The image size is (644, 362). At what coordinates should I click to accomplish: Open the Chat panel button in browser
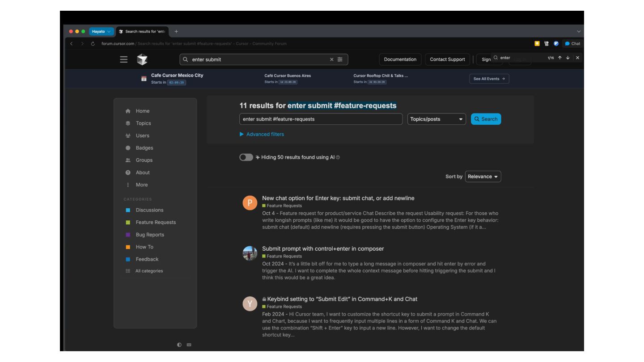tap(572, 43)
